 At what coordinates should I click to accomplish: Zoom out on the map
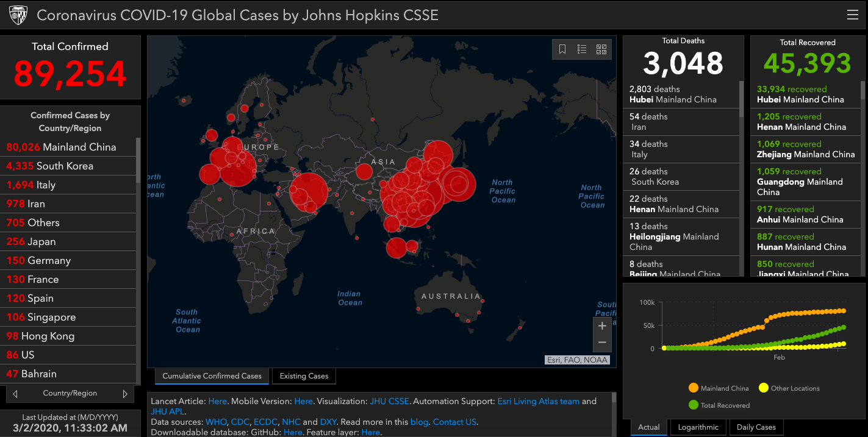602,343
